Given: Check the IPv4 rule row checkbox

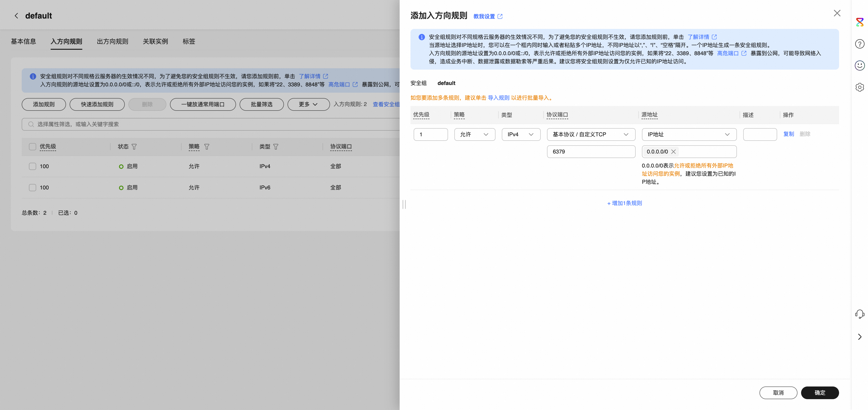Looking at the screenshot, I should coord(32,166).
